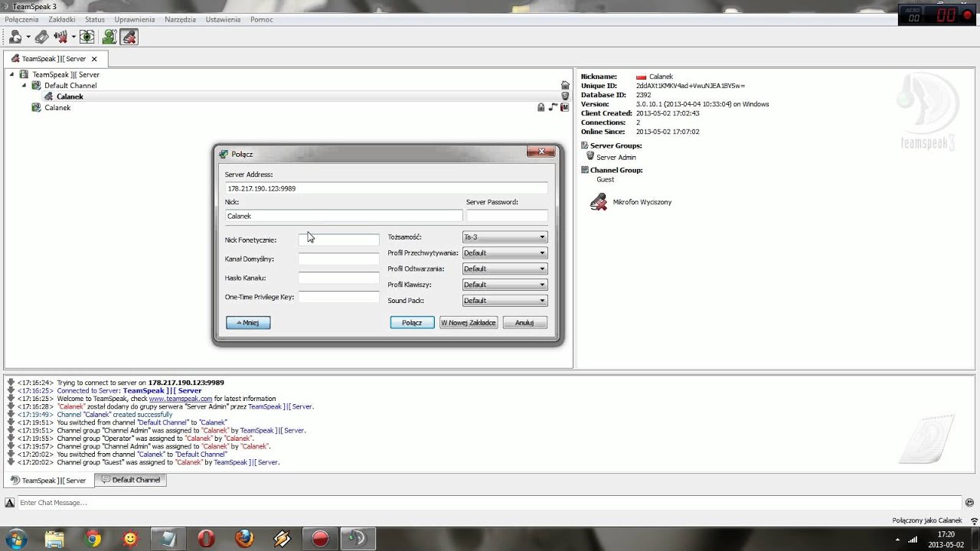Open the Status menu
The height and width of the screenshot is (551, 980).
(95, 20)
